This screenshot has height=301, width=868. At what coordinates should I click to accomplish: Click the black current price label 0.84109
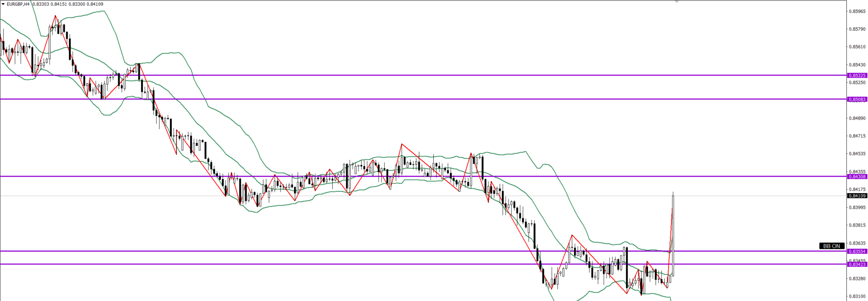pyautogui.click(x=857, y=196)
